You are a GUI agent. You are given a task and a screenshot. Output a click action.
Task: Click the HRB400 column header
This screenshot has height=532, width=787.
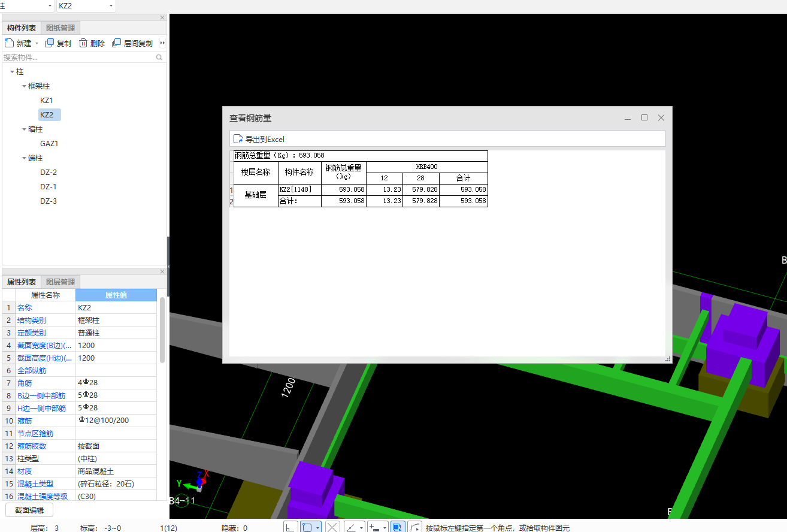(427, 167)
